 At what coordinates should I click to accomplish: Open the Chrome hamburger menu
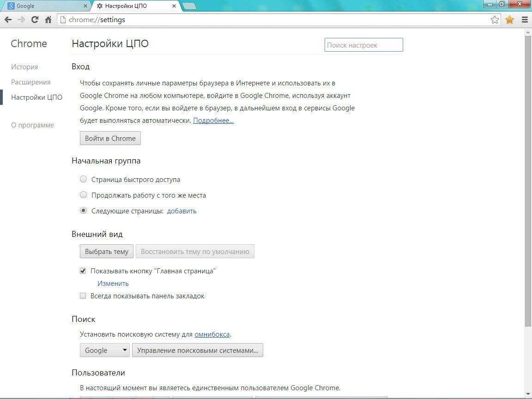coord(525,20)
